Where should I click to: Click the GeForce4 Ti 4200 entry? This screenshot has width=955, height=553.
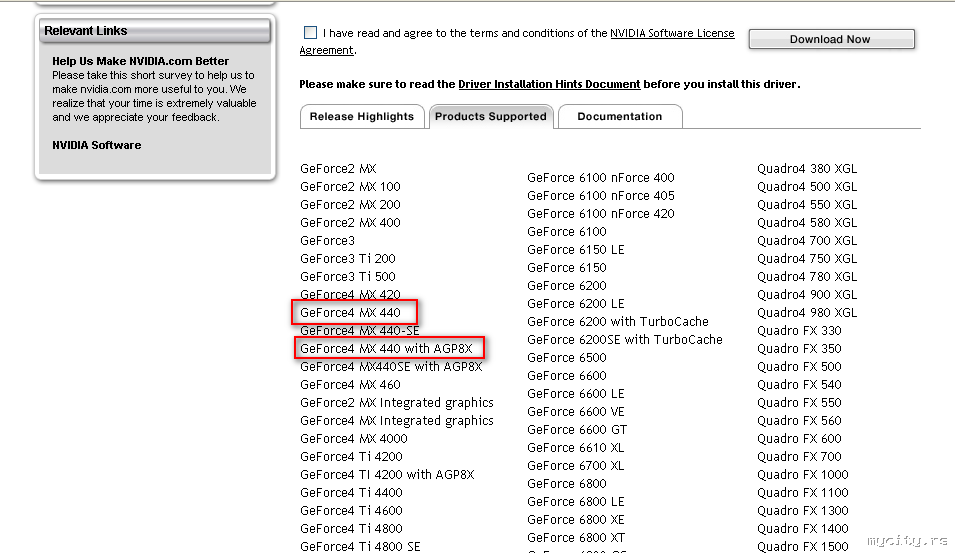[x=351, y=456]
